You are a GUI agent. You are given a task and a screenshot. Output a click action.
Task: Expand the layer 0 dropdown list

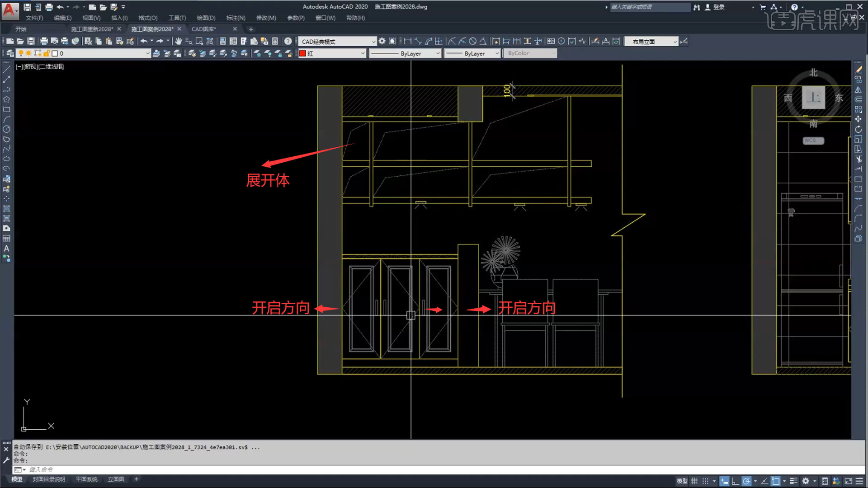point(147,53)
